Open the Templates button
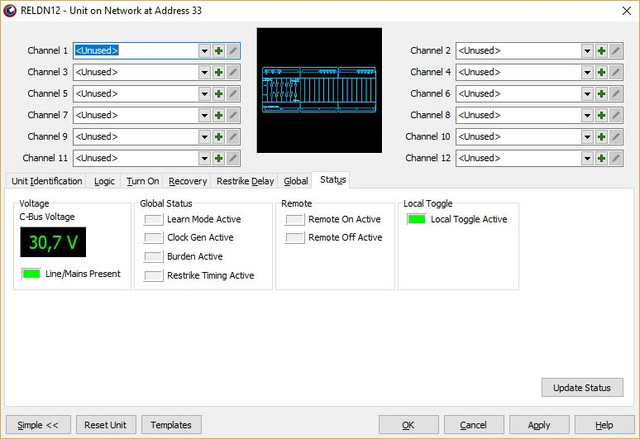This screenshot has width=640, height=439. coord(171,425)
